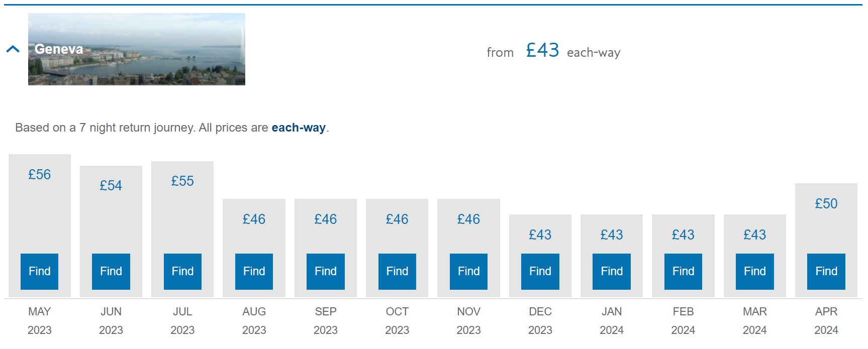Viewport: 868px width, 349px height.
Task: Find flights for January 2024
Action: coord(612,272)
